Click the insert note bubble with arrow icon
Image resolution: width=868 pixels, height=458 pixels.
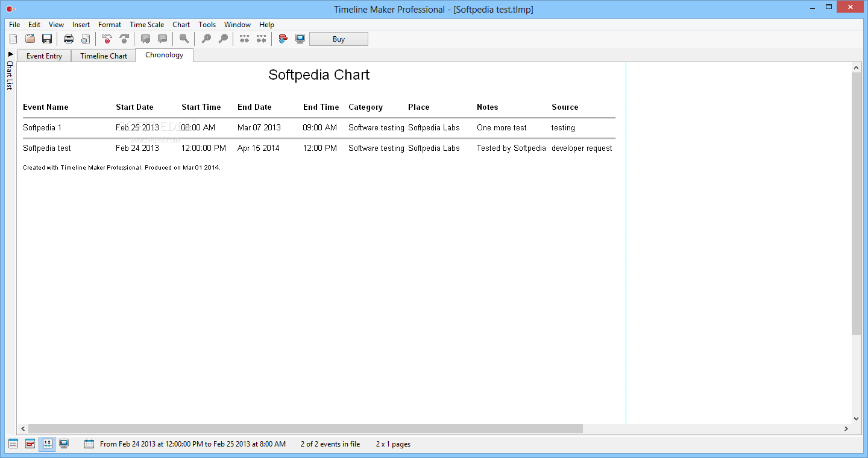pyautogui.click(x=145, y=39)
